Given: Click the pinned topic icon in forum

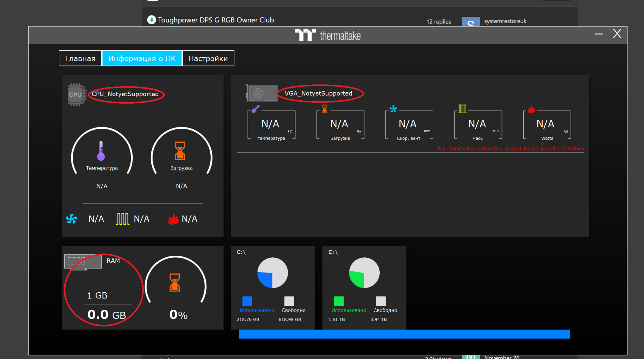Looking at the screenshot, I should [152, 20].
